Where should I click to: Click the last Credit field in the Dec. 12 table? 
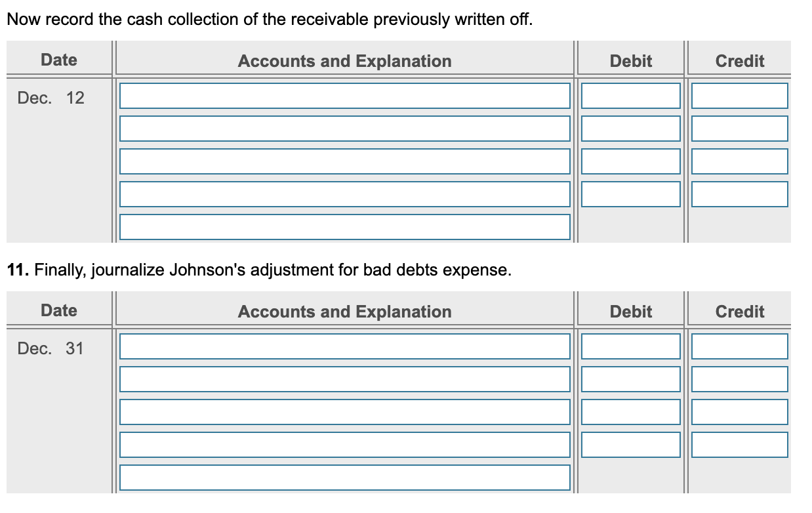pos(739,194)
